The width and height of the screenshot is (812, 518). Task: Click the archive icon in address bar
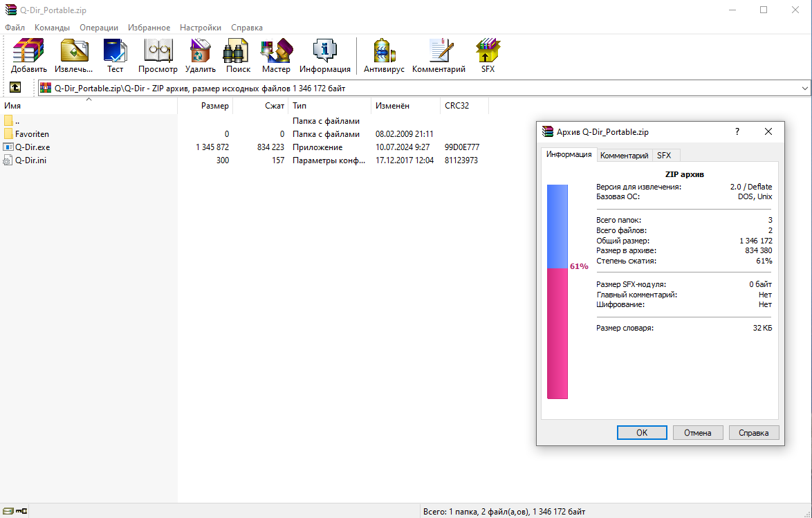[46, 88]
